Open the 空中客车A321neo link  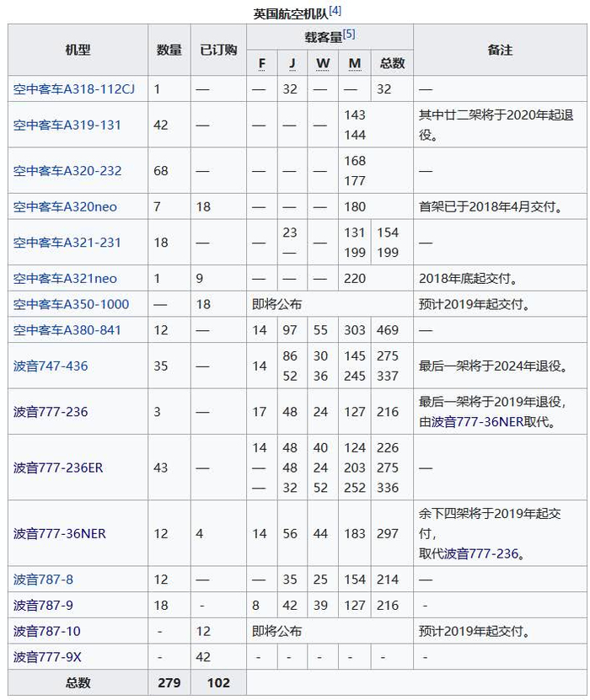65,279
